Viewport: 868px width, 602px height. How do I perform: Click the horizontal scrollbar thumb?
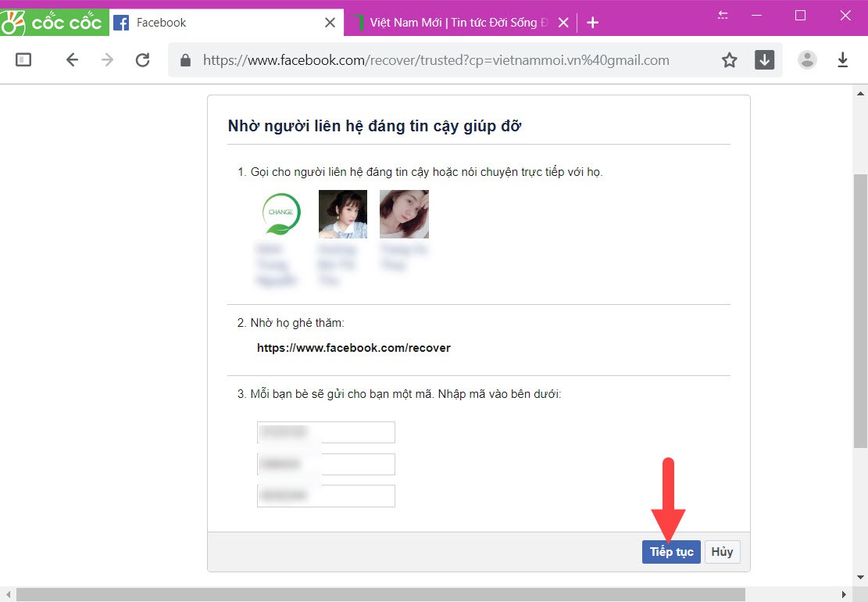[x=380, y=595]
